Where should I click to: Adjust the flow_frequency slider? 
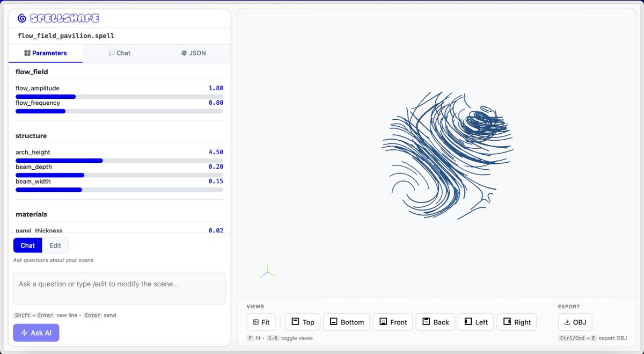119,111
